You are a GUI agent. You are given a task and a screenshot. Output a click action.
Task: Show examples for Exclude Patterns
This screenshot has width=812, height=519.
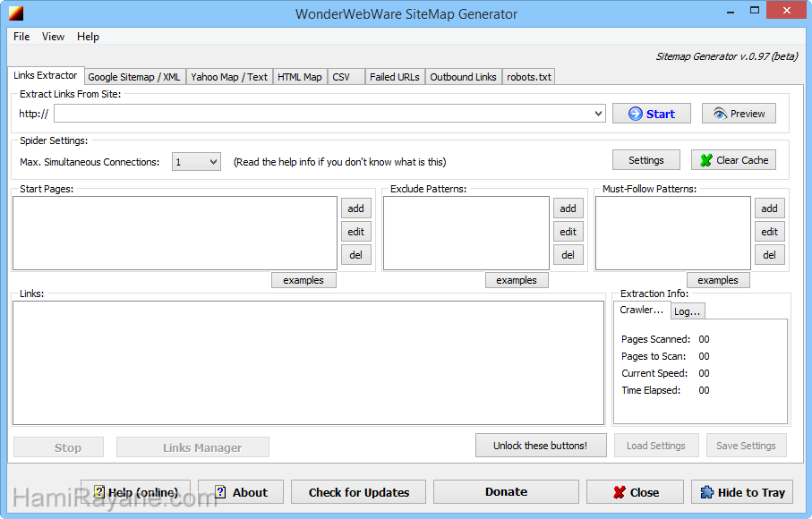coord(517,280)
